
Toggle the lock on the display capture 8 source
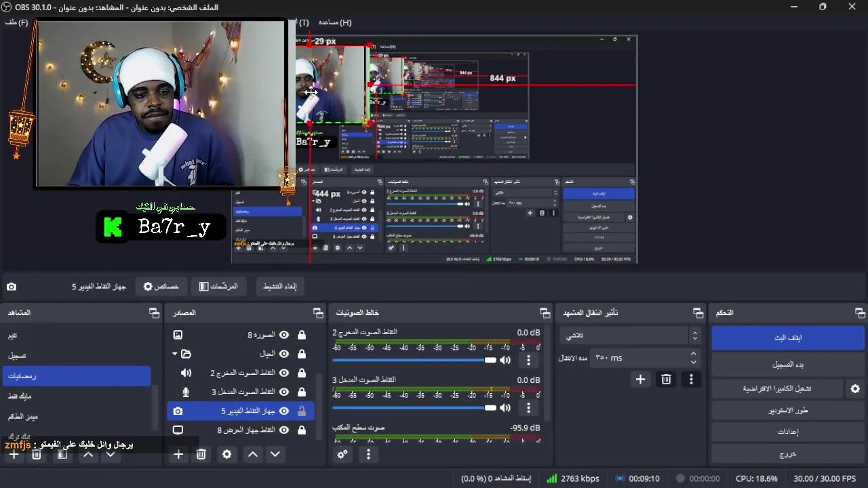click(302, 430)
